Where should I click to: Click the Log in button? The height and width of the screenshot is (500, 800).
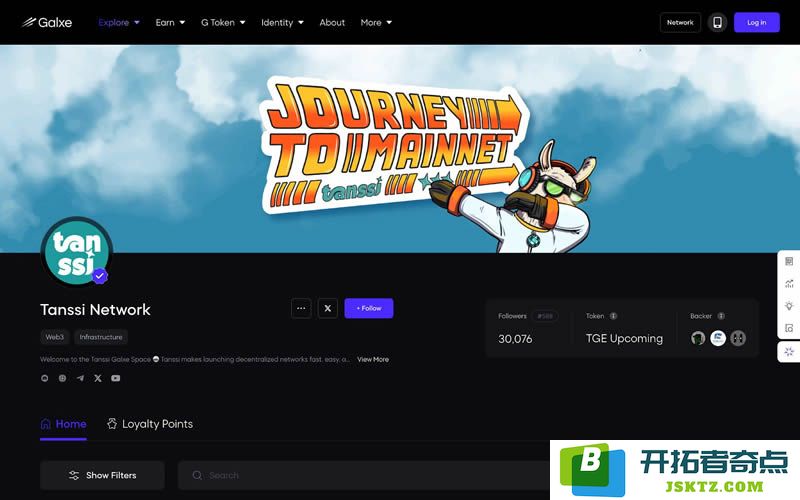757,22
